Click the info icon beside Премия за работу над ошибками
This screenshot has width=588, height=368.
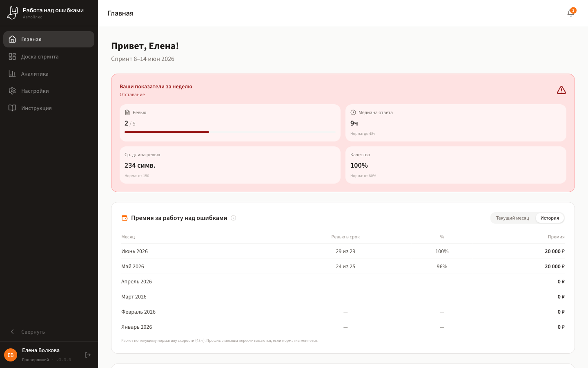[x=234, y=218]
